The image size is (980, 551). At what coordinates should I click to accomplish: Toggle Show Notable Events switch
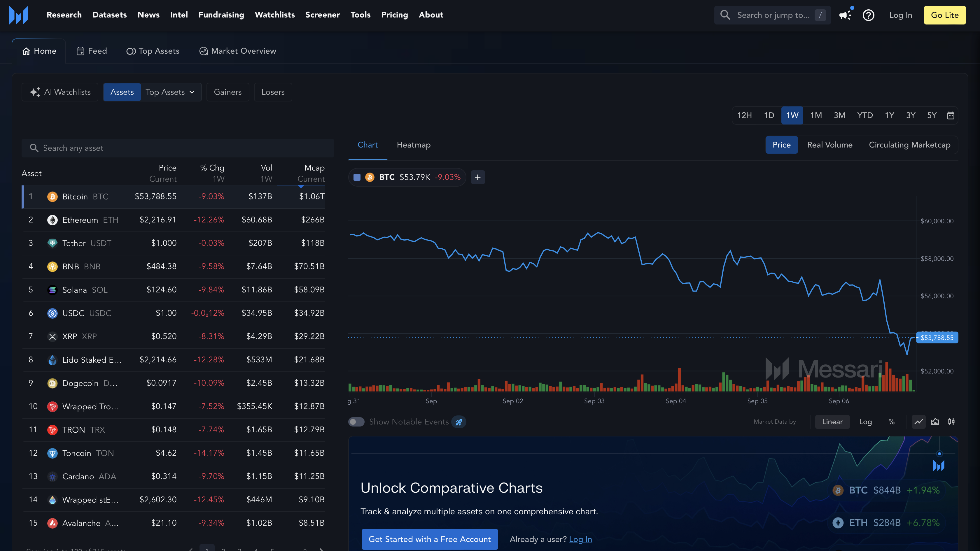[356, 422]
